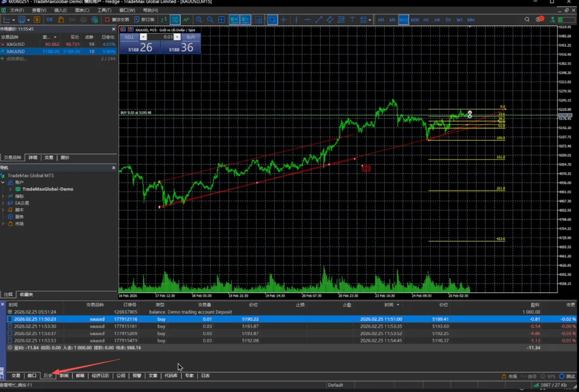Switch timeframe to H1

(x=426, y=20)
